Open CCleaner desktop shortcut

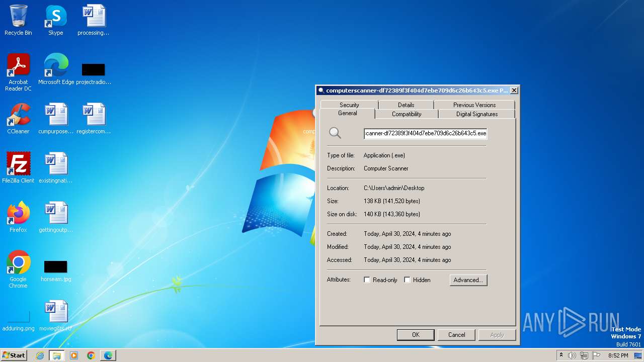pyautogui.click(x=18, y=119)
